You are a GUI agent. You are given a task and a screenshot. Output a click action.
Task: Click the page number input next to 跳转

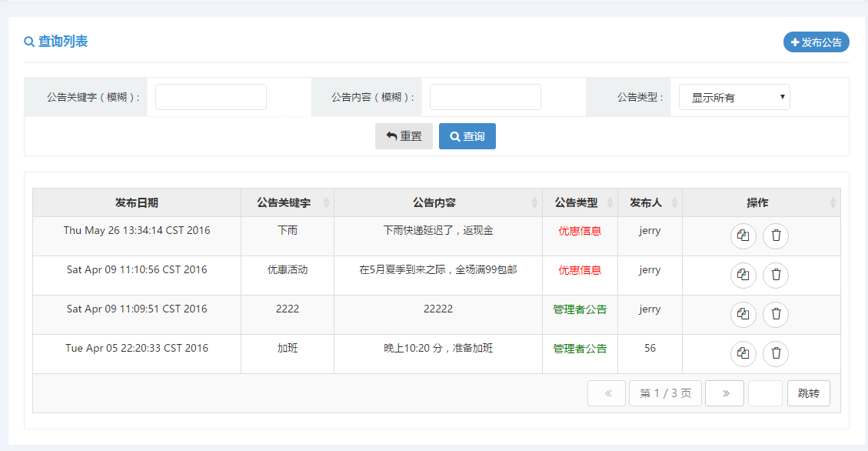click(x=765, y=393)
